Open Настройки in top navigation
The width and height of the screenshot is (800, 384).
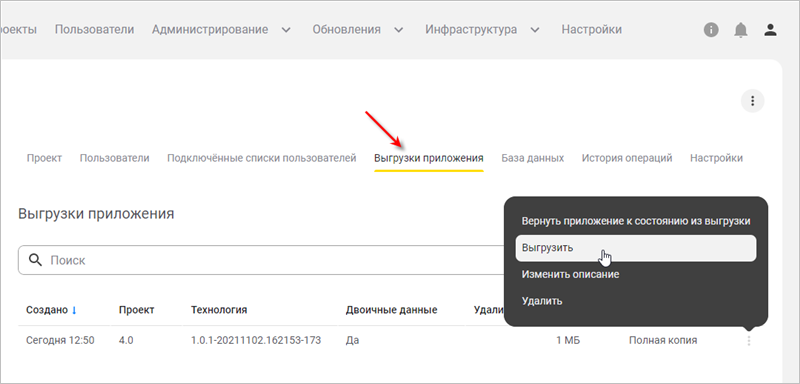[591, 30]
